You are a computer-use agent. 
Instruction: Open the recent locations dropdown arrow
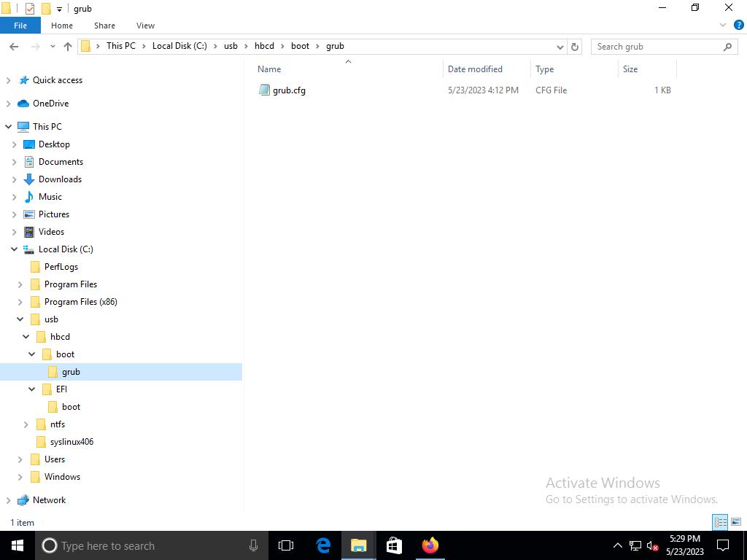[x=53, y=47]
